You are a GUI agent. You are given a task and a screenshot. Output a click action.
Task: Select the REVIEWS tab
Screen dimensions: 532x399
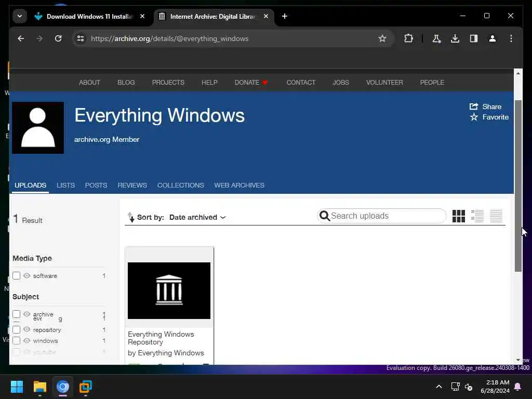pos(132,185)
